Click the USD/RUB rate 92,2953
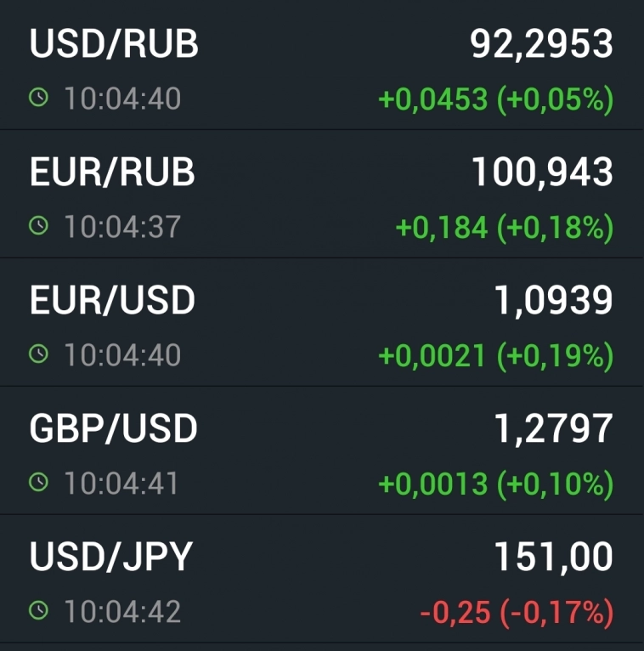 tap(541, 44)
